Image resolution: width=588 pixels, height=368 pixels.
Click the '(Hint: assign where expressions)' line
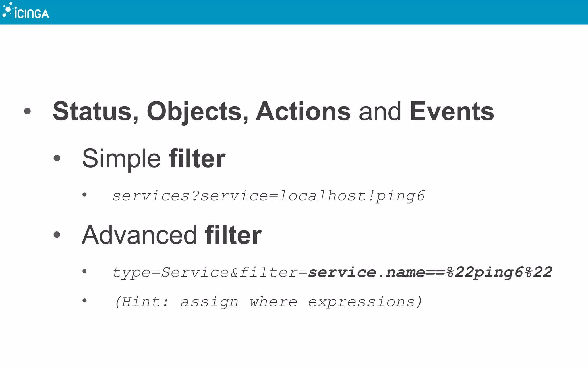point(268,302)
